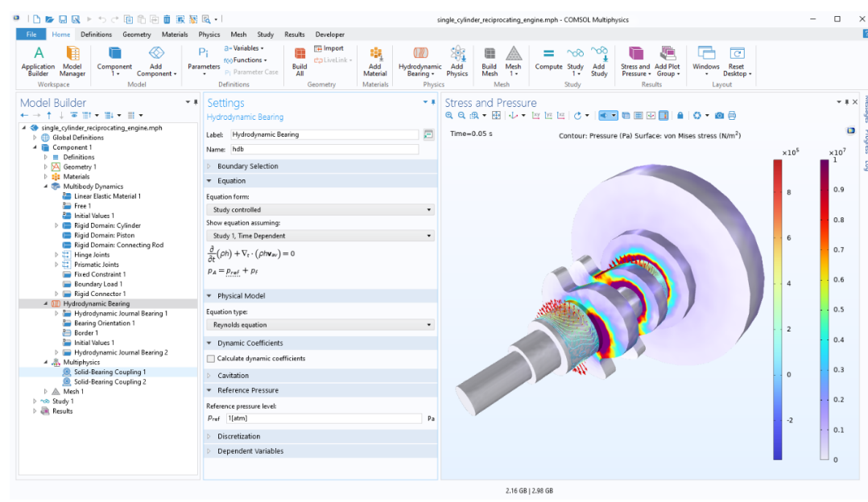The height and width of the screenshot is (502, 868).
Task: Switch to the Geometry ribbon tab
Action: tap(137, 35)
